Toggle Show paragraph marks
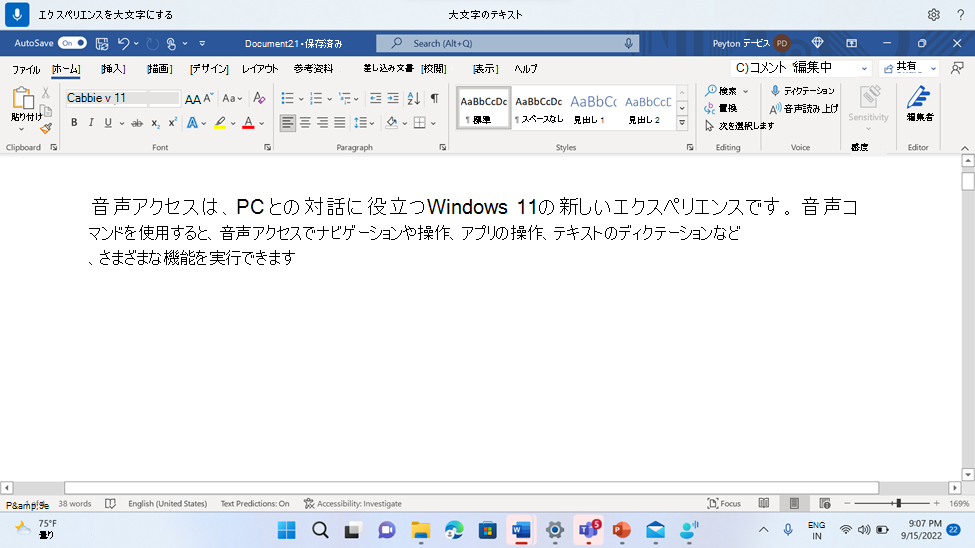This screenshot has width=975, height=548. (435, 98)
